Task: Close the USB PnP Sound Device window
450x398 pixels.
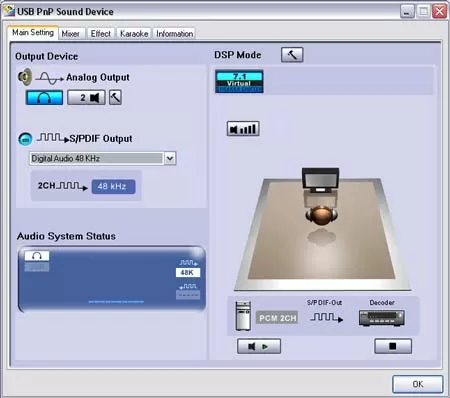Action: pyautogui.click(x=439, y=12)
